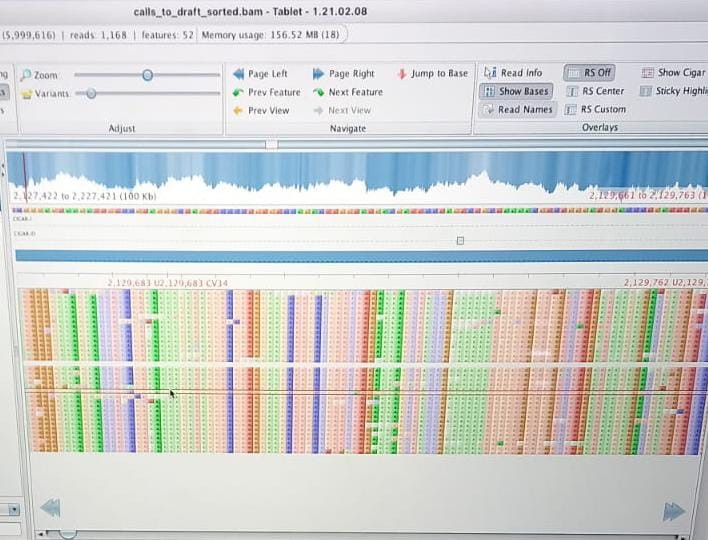Click the Overlays group label
Image resolution: width=708 pixels, height=540 pixels.
pos(600,127)
